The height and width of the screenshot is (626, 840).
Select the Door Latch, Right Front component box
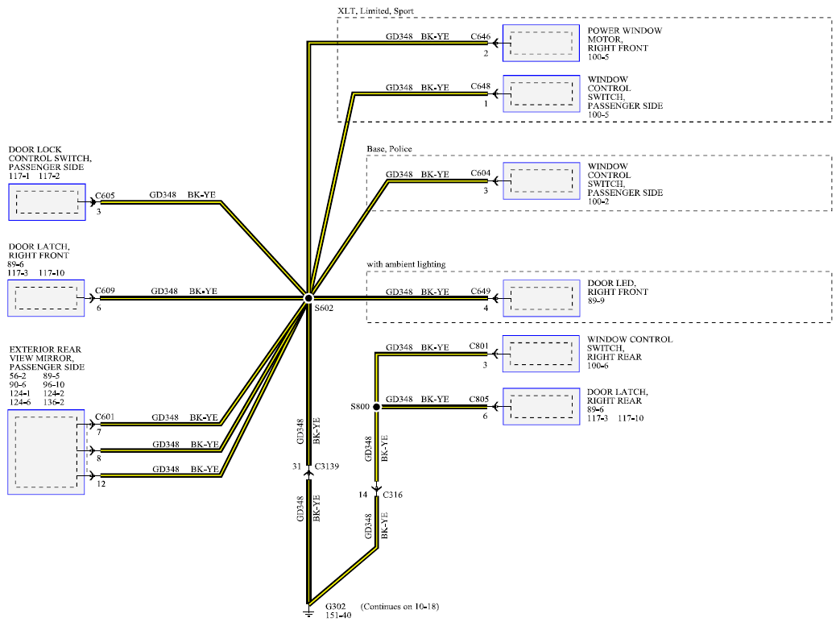(x=46, y=298)
